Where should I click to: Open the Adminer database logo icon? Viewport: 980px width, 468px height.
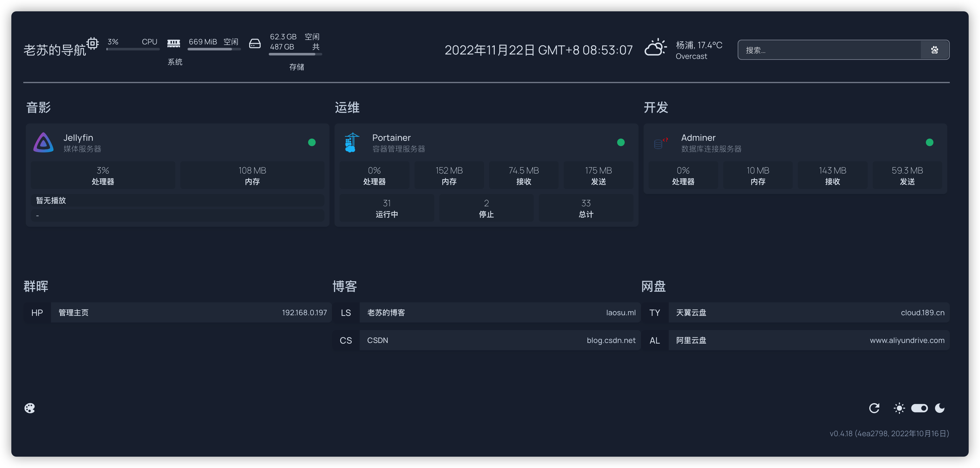(x=661, y=143)
